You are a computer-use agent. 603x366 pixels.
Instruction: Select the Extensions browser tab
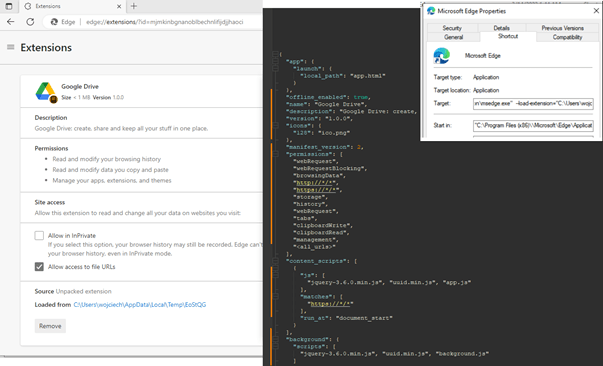[x=73, y=6]
